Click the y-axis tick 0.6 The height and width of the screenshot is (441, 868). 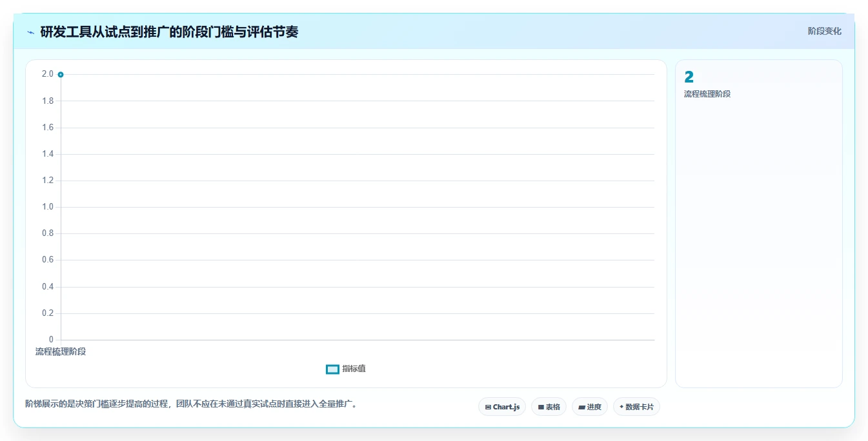(48, 260)
